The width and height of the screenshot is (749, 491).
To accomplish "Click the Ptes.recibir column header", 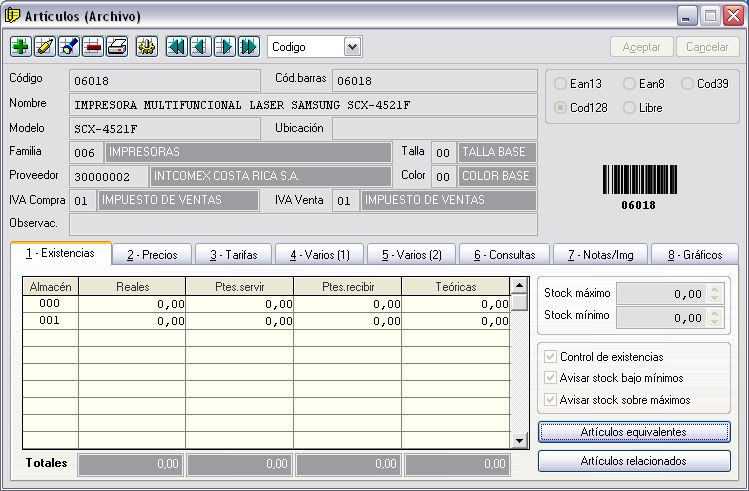I will [348, 287].
